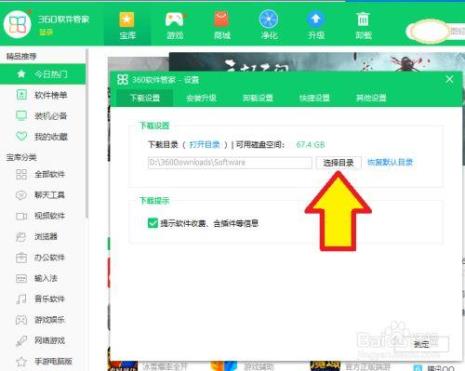Click the 打开目录 link
465x371 pixels.
pos(204,144)
